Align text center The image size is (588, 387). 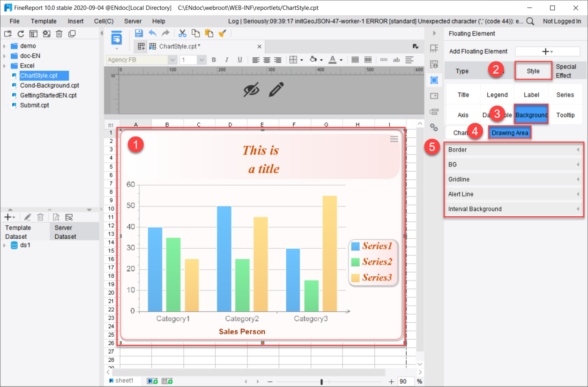(267, 60)
